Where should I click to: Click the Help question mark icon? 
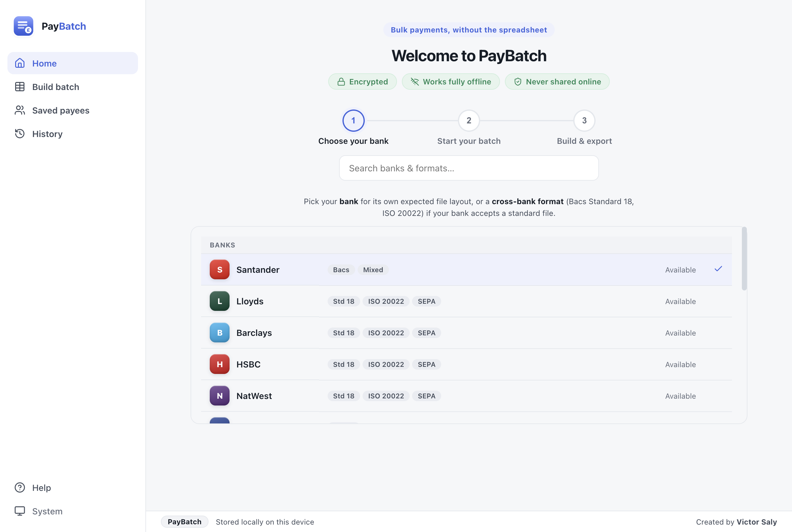point(20,487)
